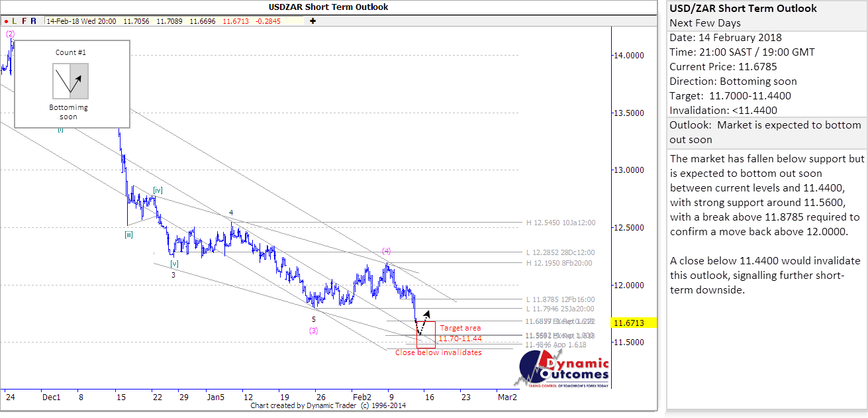Click the green [iv] wave label
This screenshot has width=868, height=418.
point(158,190)
